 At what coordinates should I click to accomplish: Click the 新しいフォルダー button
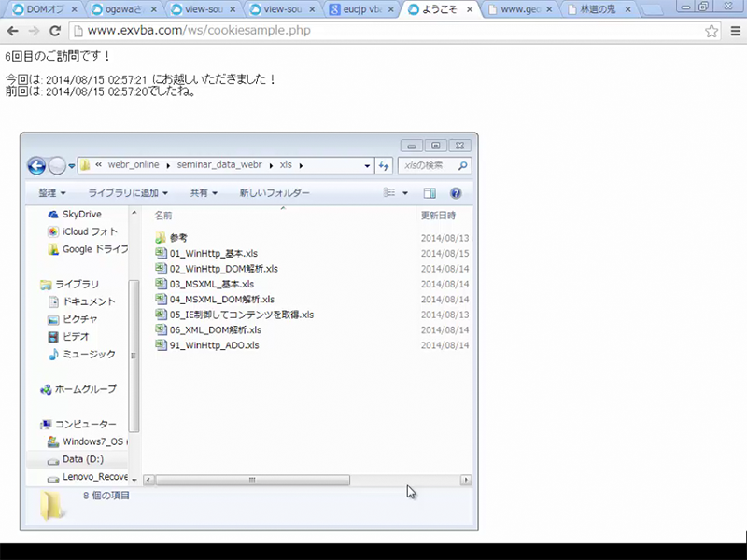pos(275,193)
